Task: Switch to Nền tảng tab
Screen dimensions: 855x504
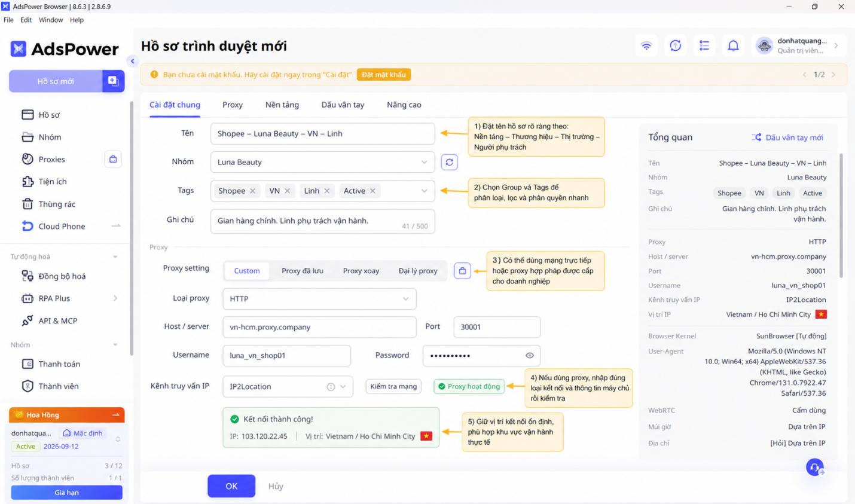Action: pyautogui.click(x=282, y=105)
